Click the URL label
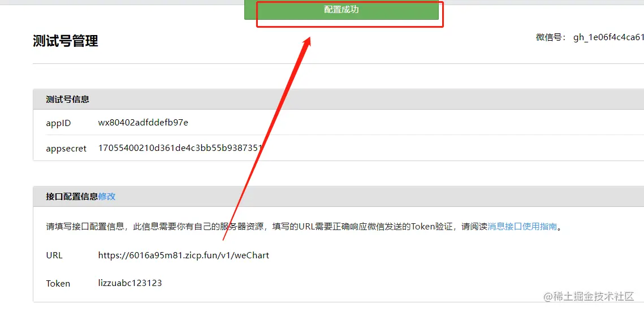Viewport: 644px width, 312px height. [54, 255]
